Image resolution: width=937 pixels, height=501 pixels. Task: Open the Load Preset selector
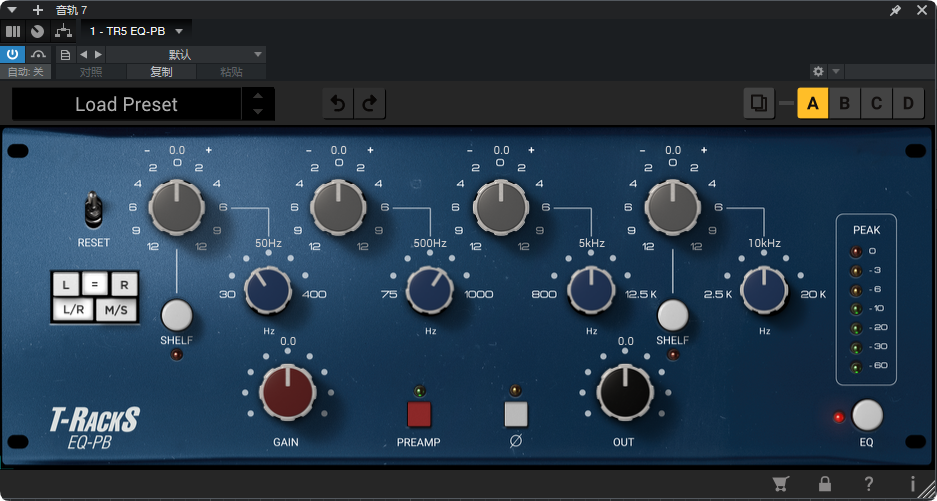pyautogui.click(x=127, y=104)
